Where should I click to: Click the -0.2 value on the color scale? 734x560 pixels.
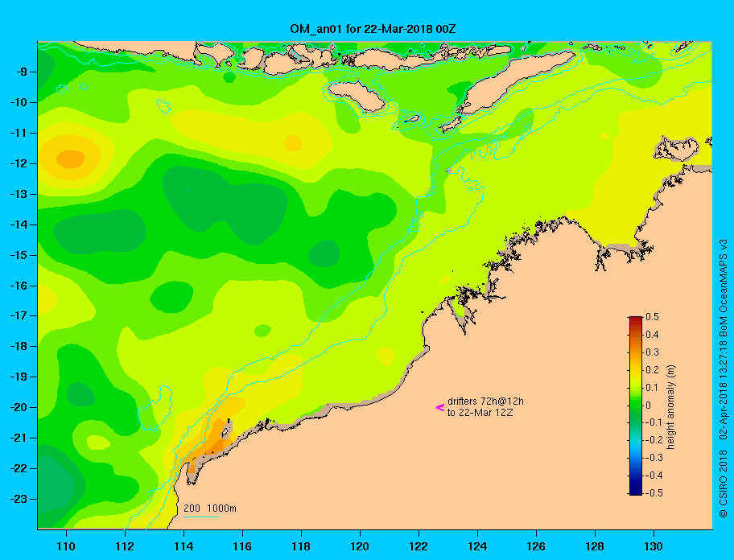point(654,440)
